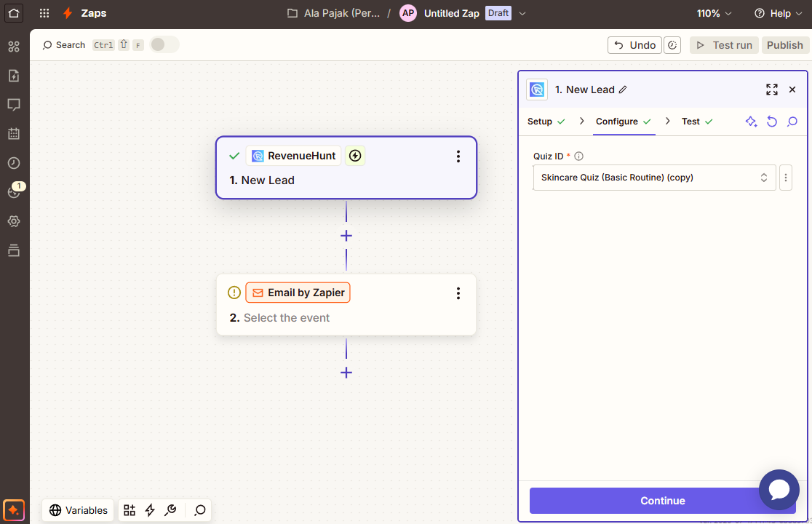
Task: Open the comments icon in the sidebar
Action: (14, 105)
